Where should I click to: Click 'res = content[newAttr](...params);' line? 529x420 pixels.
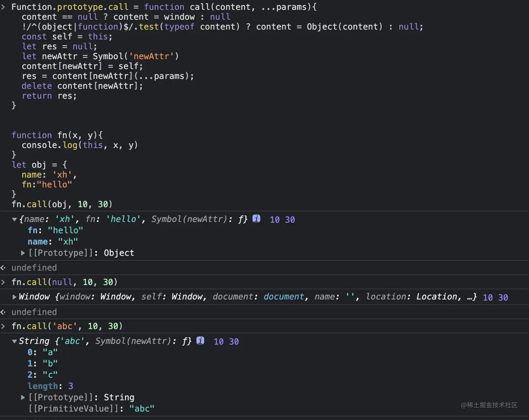108,76
